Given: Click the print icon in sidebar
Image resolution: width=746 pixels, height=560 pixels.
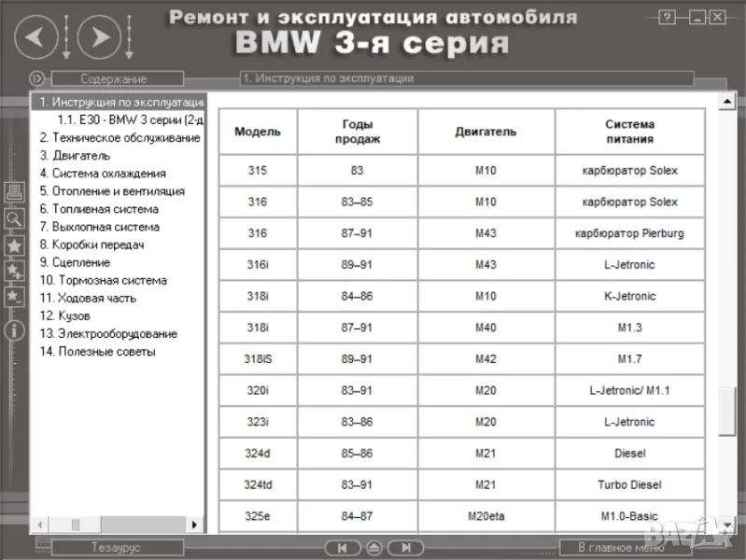Looking at the screenshot, I should coord(14,193).
